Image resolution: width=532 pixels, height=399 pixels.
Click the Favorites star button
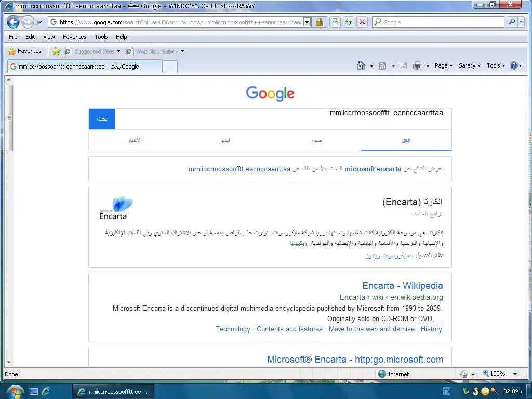coord(24,51)
